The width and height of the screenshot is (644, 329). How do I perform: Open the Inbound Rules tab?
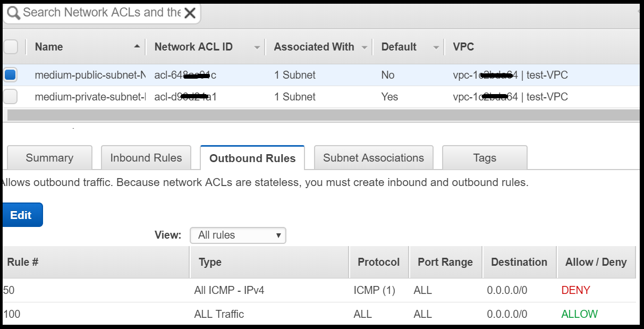pos(146,158)
